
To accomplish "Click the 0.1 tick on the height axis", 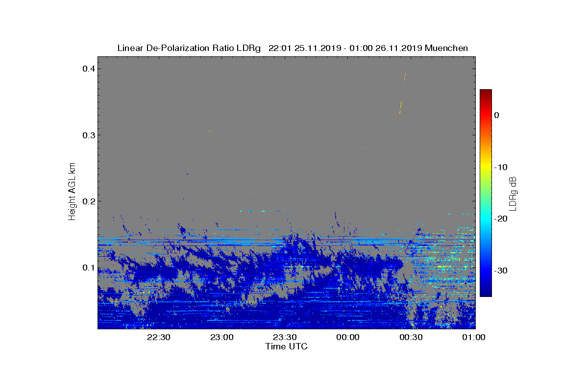I will [88, 268].
